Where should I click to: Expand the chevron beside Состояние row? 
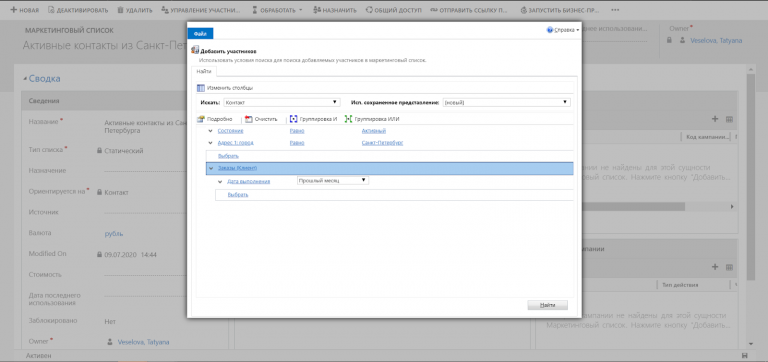(x=210, y=131)
